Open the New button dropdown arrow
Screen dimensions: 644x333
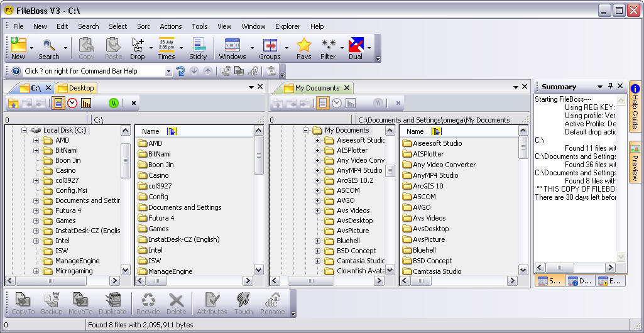(x=31, y=48)
